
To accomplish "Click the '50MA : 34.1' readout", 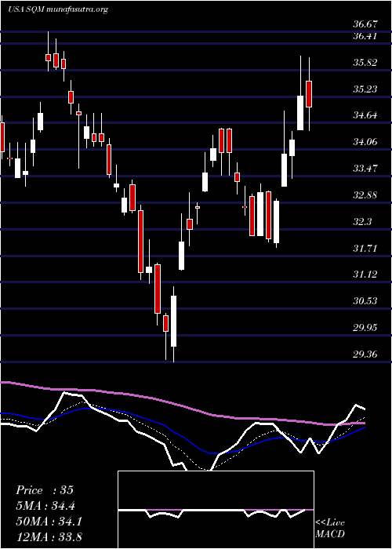I will pyautogui.click(x=49, y=522).
